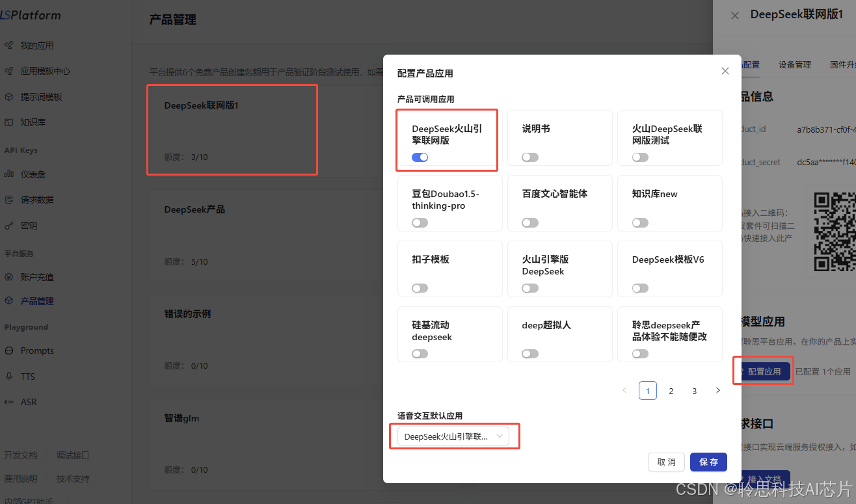
Task: Enable the 硅基流动deepseek toggle
Action: pos(420,354)
